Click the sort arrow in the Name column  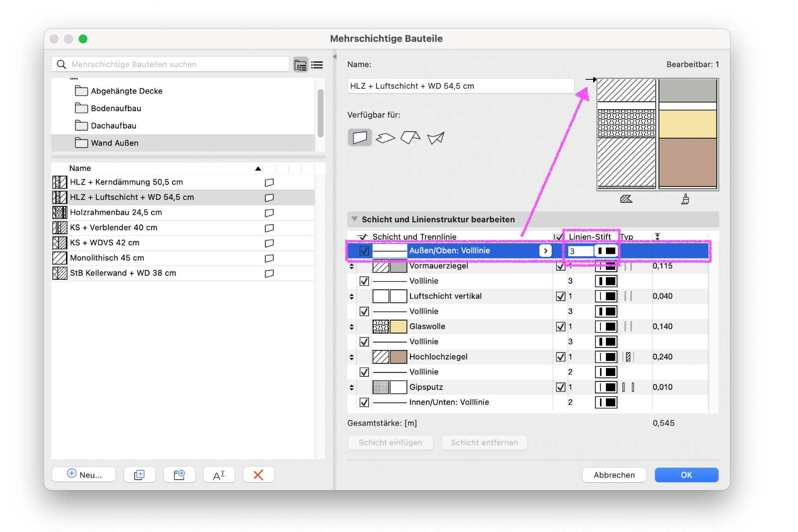(258, 169)
